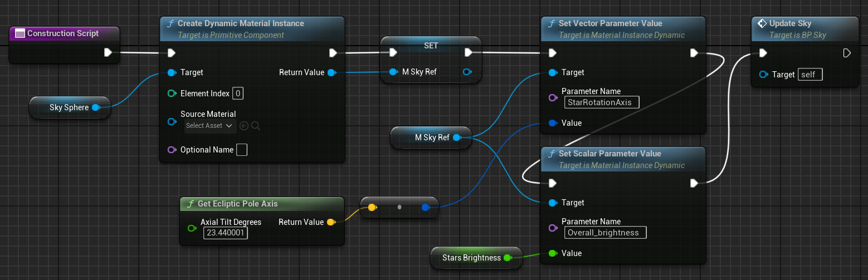
Task: Select the SET node title
Action: click(x=431, y=46)
